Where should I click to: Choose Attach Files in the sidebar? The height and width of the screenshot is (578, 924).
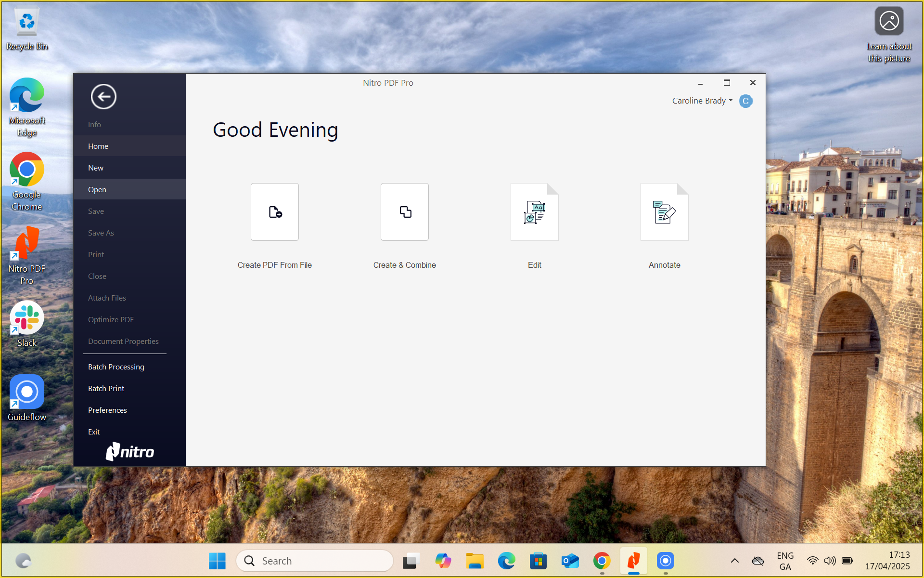click(x=129, y=298)
